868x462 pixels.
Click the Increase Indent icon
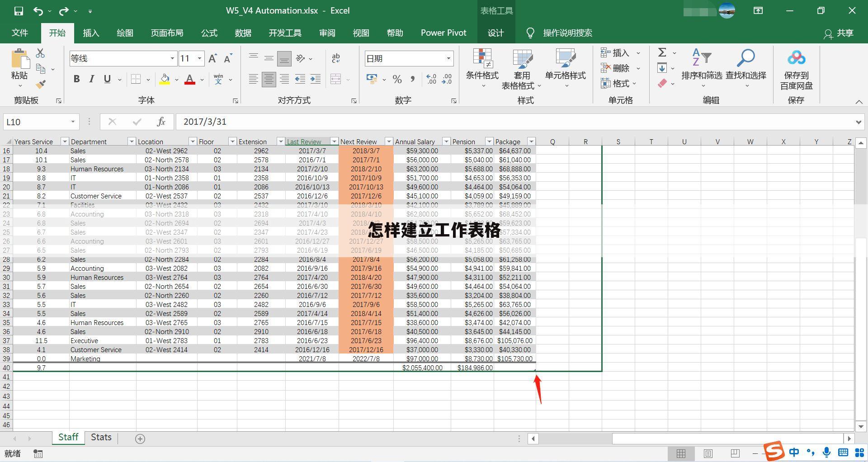tap(316, 79)
